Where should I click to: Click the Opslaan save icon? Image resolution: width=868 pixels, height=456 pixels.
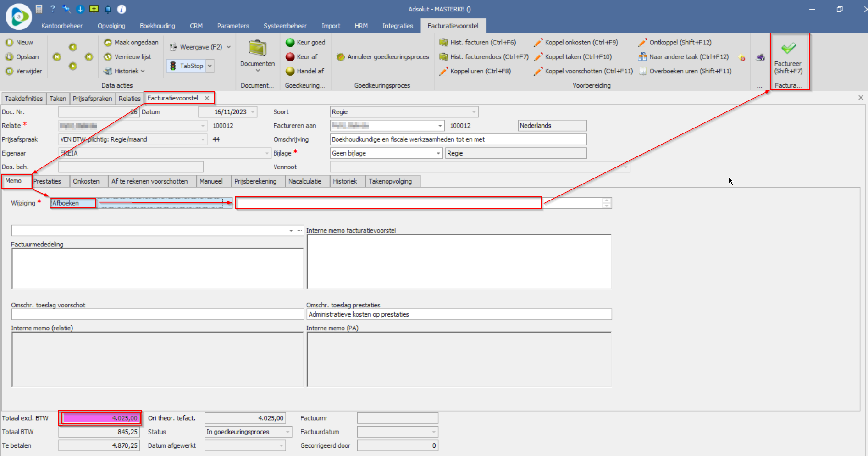click(x=9, y=57)
